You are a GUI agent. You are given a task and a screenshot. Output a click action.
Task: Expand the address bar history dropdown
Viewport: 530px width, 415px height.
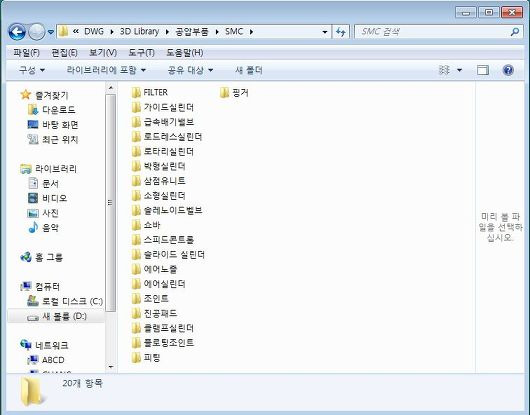click(325, 32)
